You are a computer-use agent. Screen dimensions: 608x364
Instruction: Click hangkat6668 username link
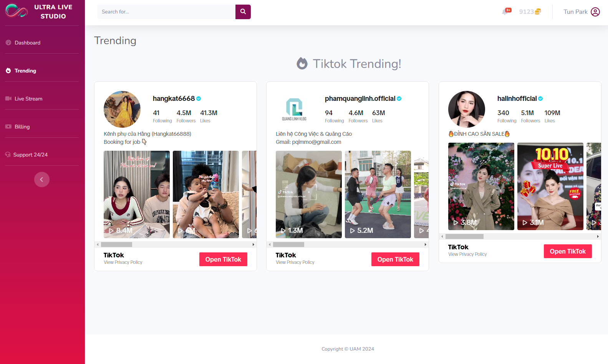174,99
